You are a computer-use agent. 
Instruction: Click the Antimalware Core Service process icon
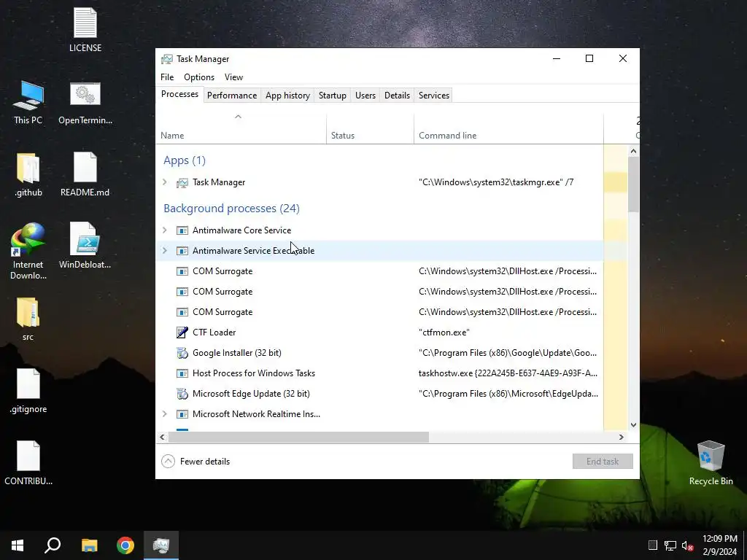[182, 230]
